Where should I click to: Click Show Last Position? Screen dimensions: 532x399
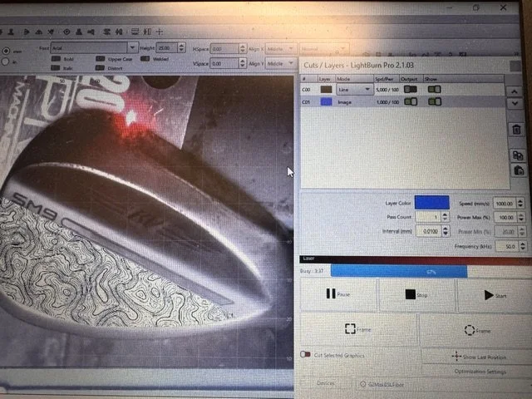pos(479,357)
